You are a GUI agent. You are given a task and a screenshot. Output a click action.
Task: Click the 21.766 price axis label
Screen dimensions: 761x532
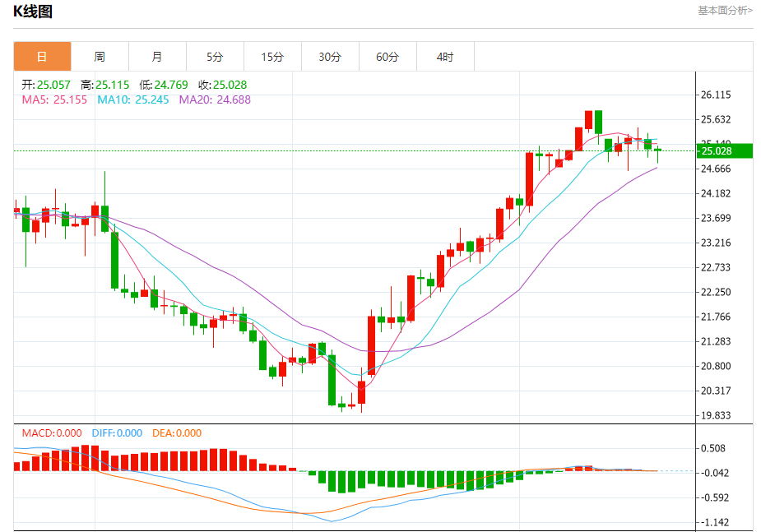coord(716,317)
